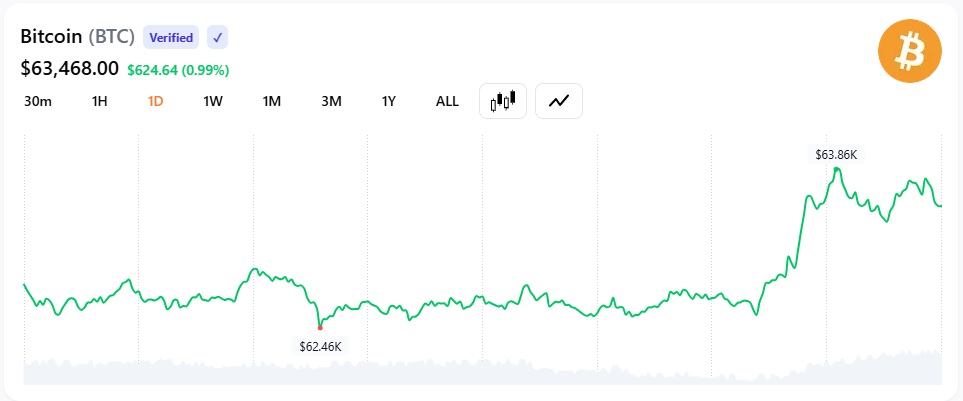
Task: Select the 1Y time range
Action: [388, 101]
